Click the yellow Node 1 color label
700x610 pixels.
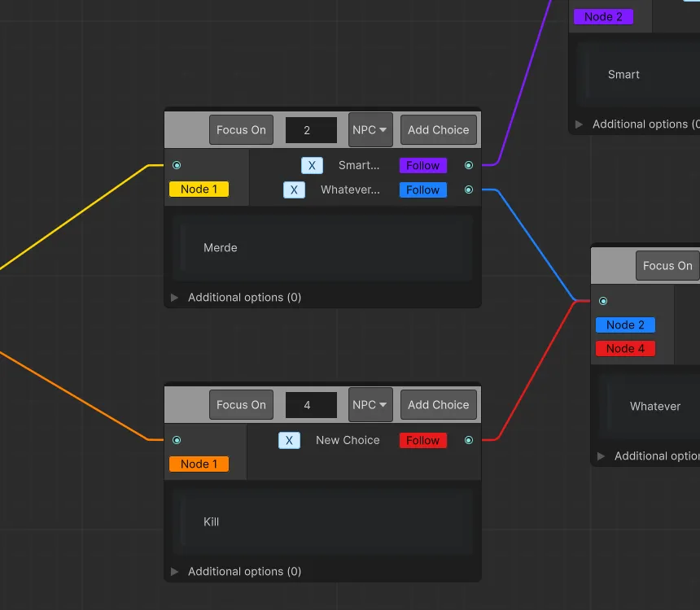[x=199, y=189]
